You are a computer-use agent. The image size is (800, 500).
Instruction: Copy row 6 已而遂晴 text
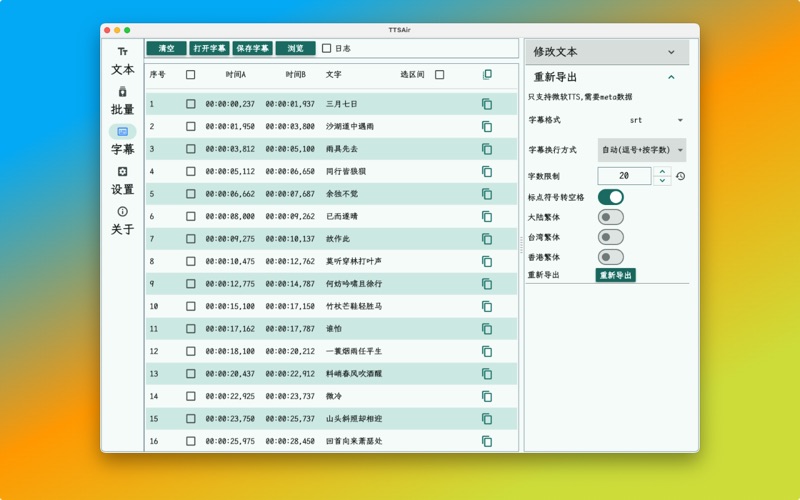pos(487,216)
